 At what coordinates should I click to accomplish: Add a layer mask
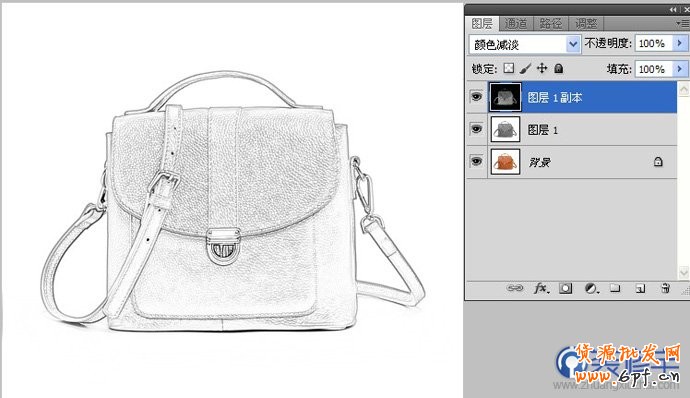click(565, 288)
